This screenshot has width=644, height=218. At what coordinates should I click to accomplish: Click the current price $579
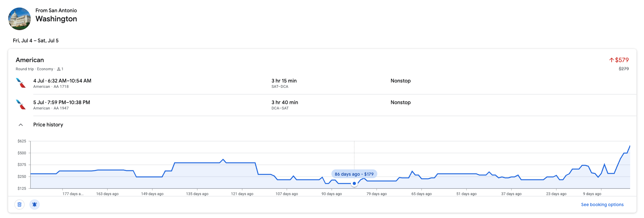(x=622, y=60)
